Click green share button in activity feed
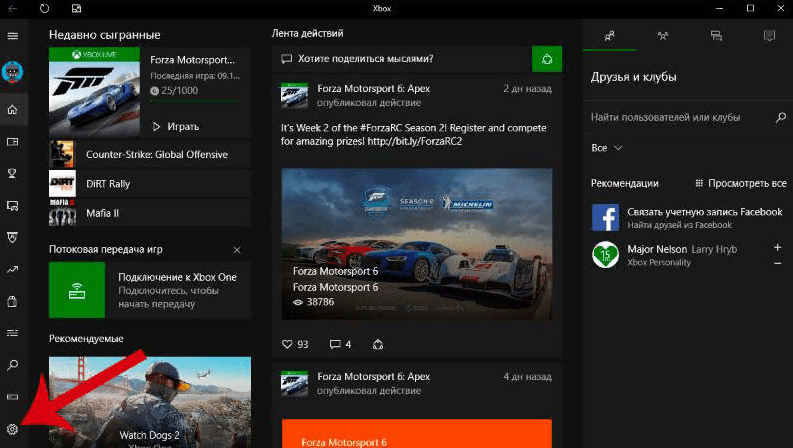 tap(547, 59)
